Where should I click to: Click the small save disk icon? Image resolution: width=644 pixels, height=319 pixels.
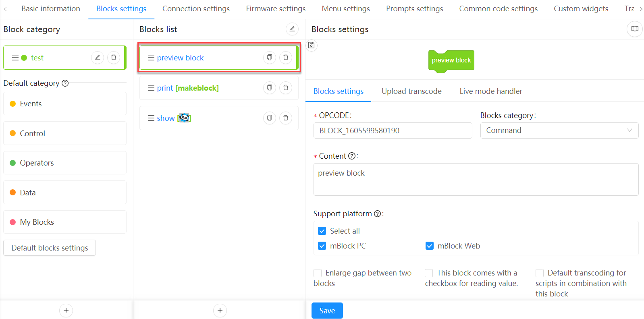click(x=312, y=46)
